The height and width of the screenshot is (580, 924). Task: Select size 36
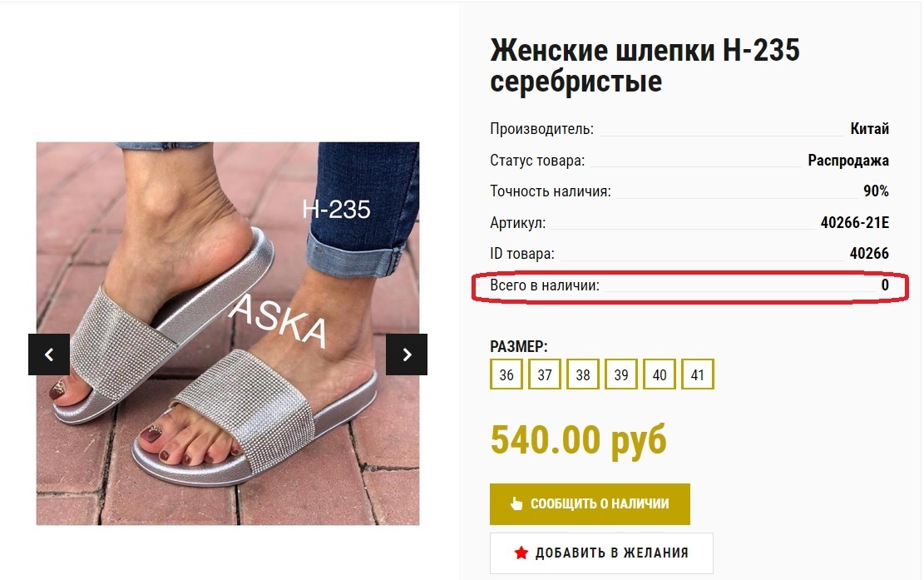click(506, 374)
